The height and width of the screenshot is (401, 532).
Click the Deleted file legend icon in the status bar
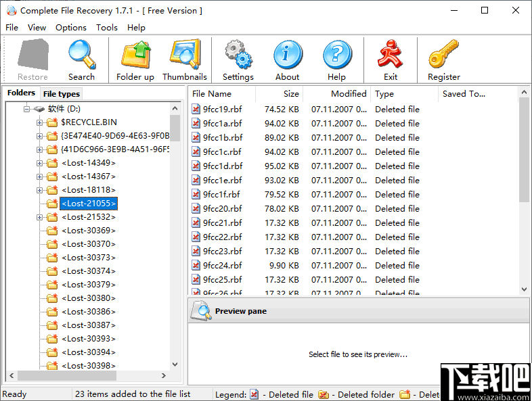(254, 394)
